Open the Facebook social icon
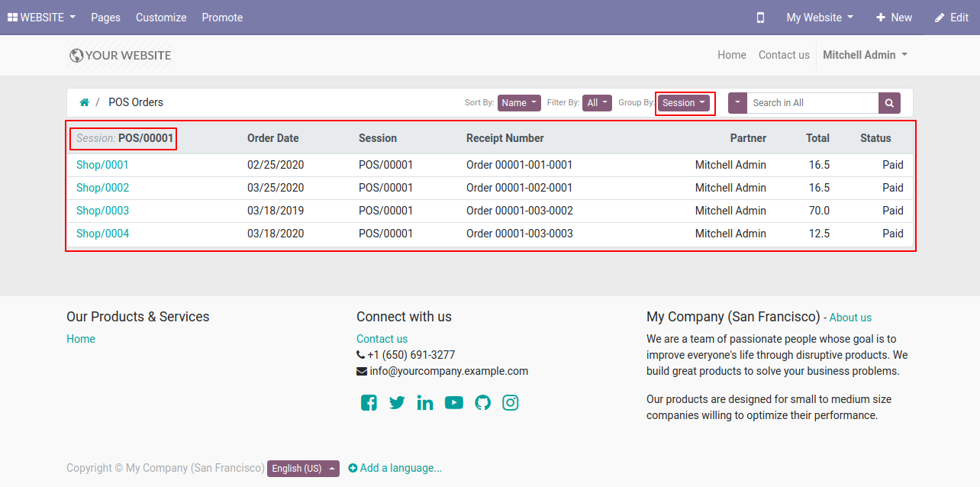The height and width of the screenshot is (487, 980). coord(369,402)
